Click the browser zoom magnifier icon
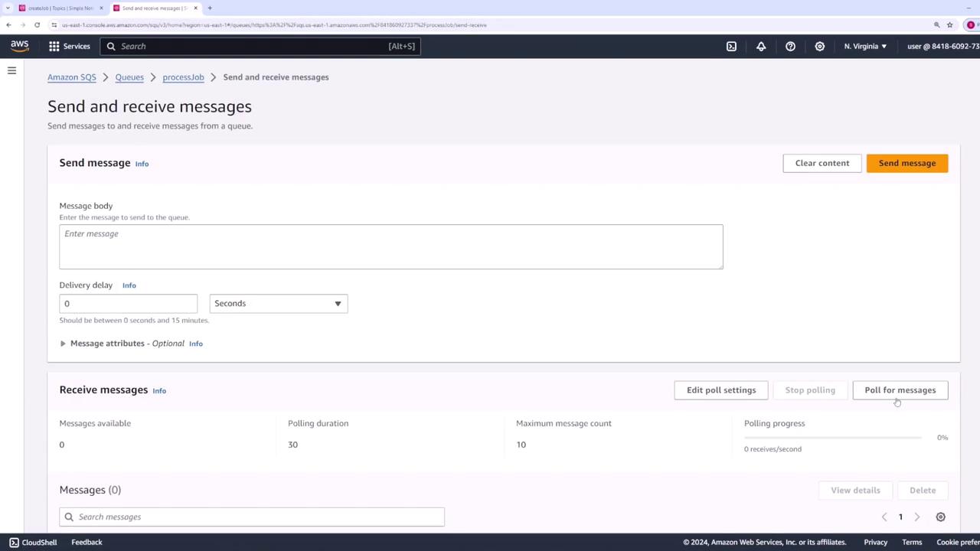The height and width of the screenshot is (551, 980). pyautogui.click(x=936, y=24)
